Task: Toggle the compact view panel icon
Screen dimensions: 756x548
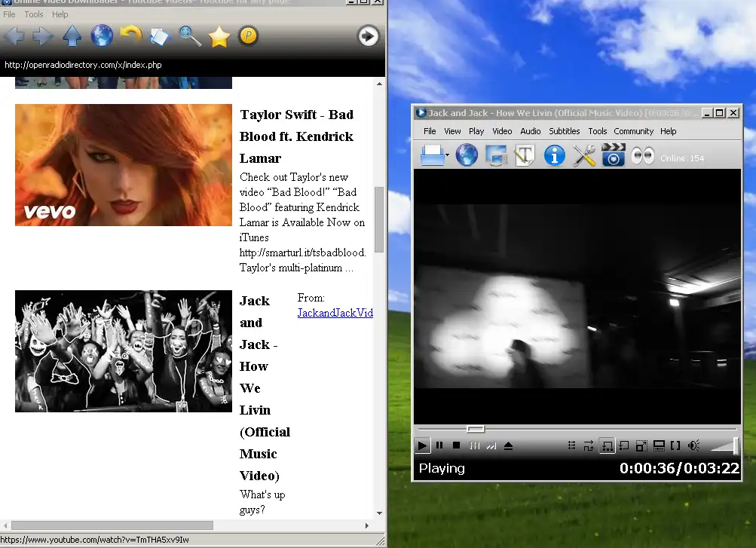Action: (659, 445)
